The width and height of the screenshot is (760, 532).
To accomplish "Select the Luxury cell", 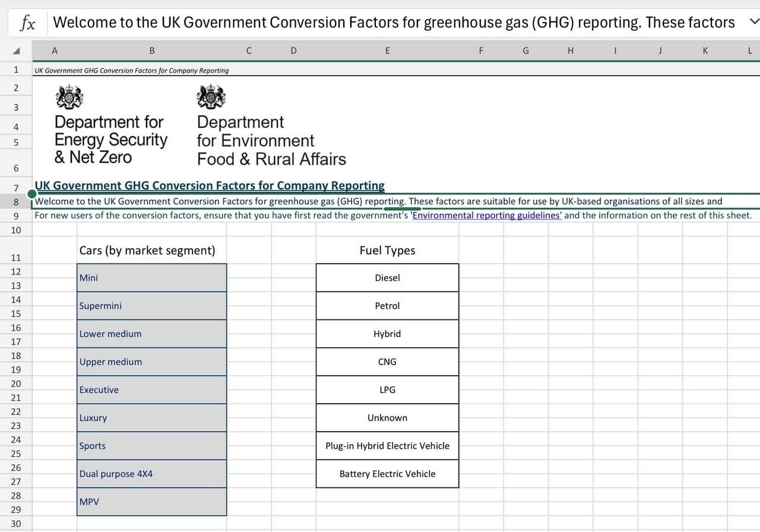I will [x=152, y=417].
